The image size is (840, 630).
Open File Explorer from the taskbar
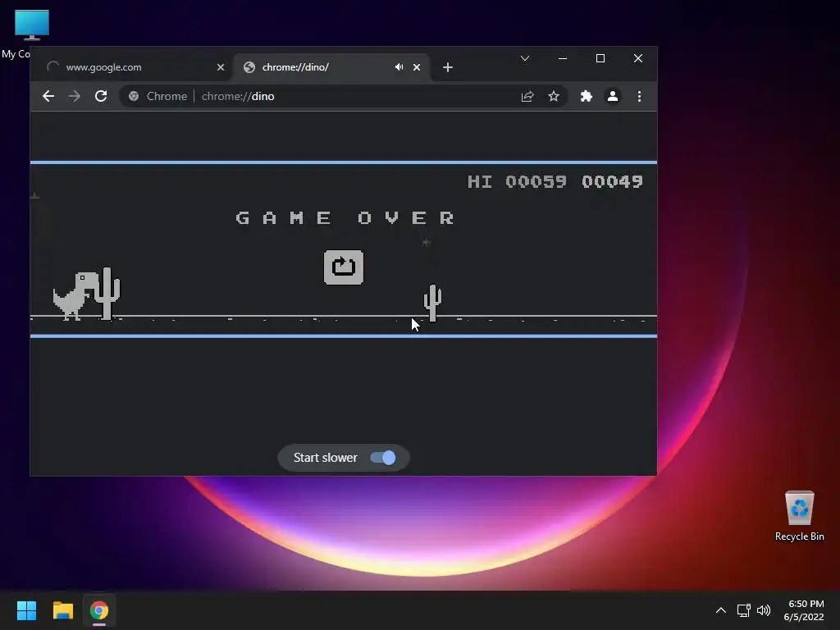pyautogui.click(x=62, y=610)
